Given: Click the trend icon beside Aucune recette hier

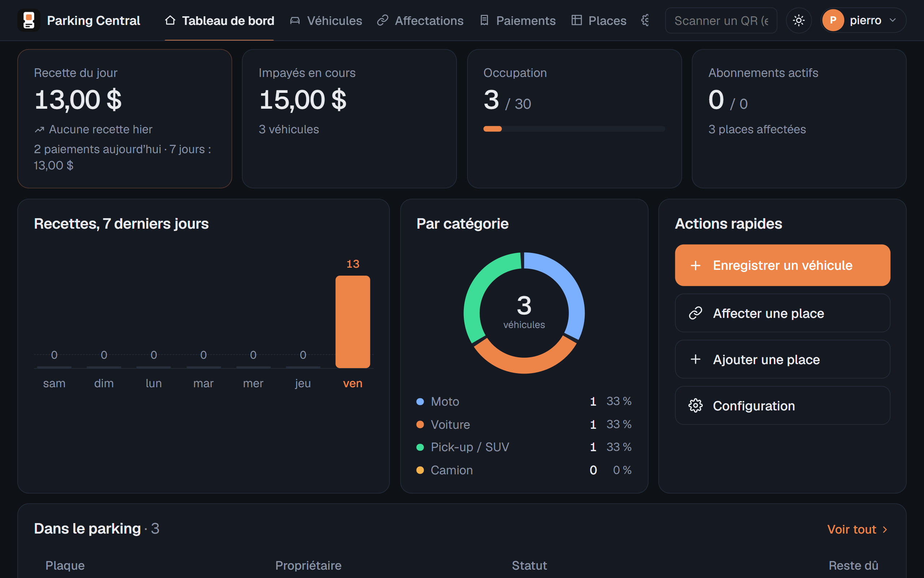Looking at the screenshot, I should 39,130.
